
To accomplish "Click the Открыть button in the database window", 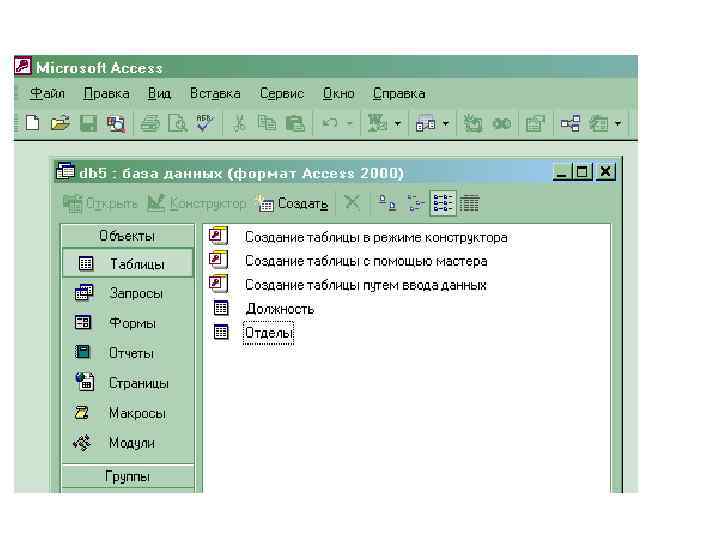I will click(x=100, y=202).
